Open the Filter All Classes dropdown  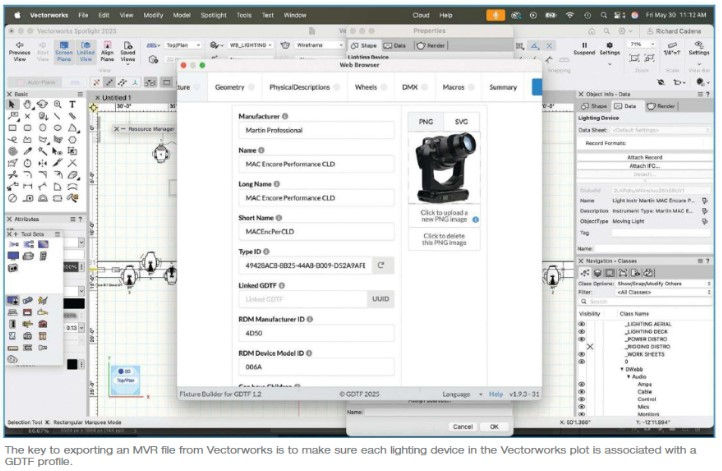coord(664,292)
